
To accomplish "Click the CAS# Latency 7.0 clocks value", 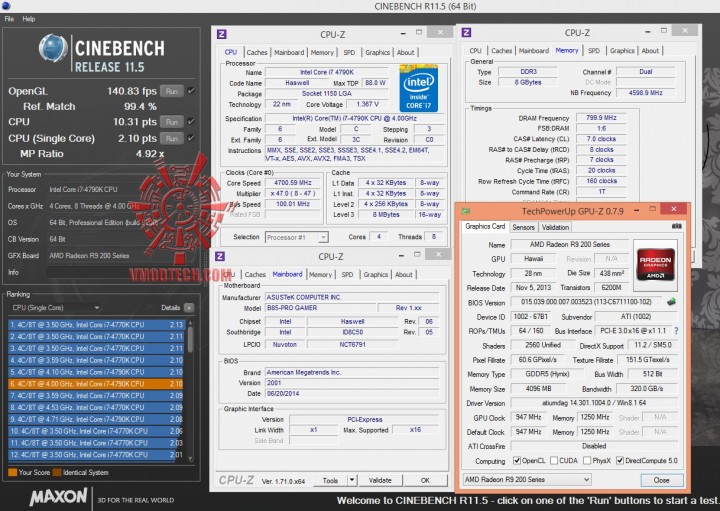I will pyautogui.click(x=601, y=139).
